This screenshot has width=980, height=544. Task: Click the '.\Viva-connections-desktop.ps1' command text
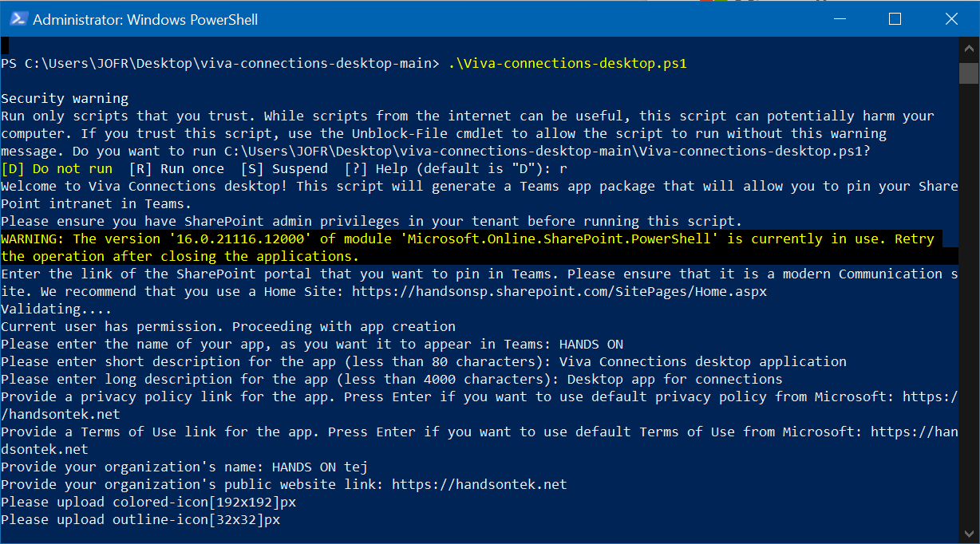[567, 63]
